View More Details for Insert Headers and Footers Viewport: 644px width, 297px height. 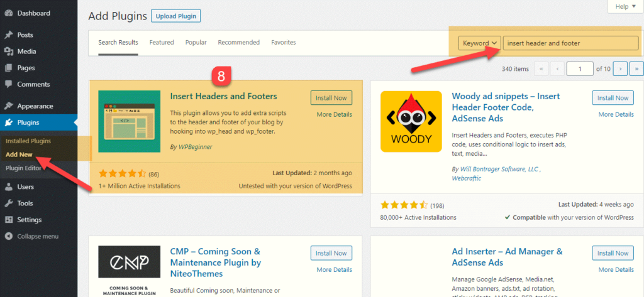pos(335,114)
